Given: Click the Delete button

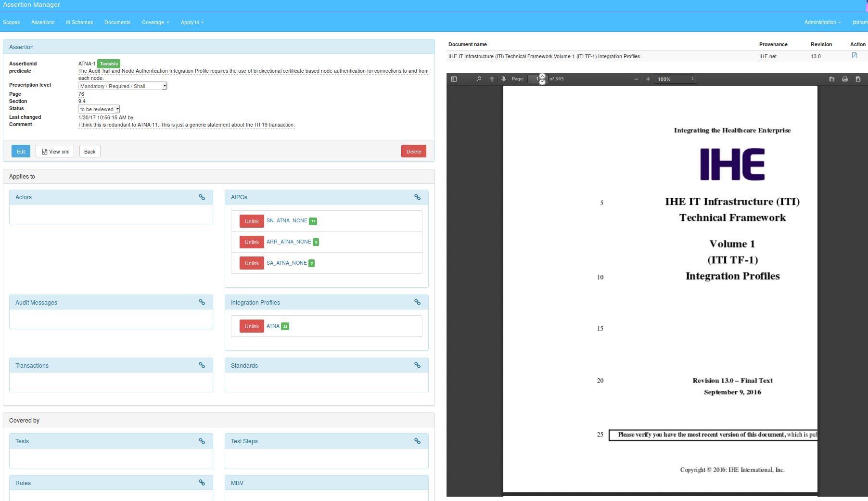Looking at the screenshot, I should coord(413,152).
